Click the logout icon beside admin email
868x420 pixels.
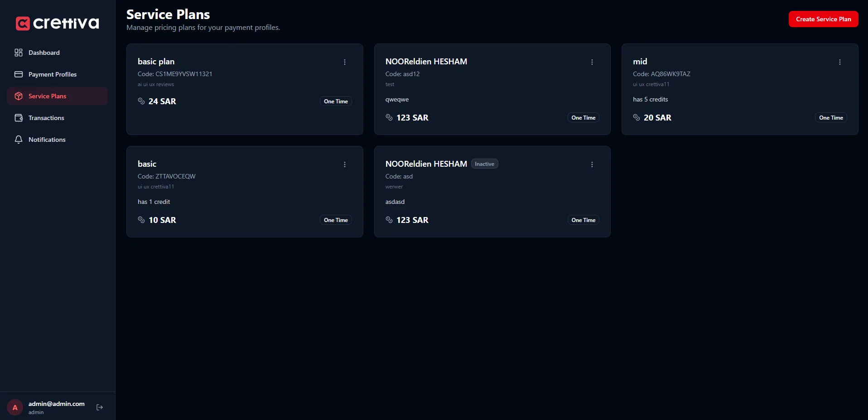click(100, 407)
